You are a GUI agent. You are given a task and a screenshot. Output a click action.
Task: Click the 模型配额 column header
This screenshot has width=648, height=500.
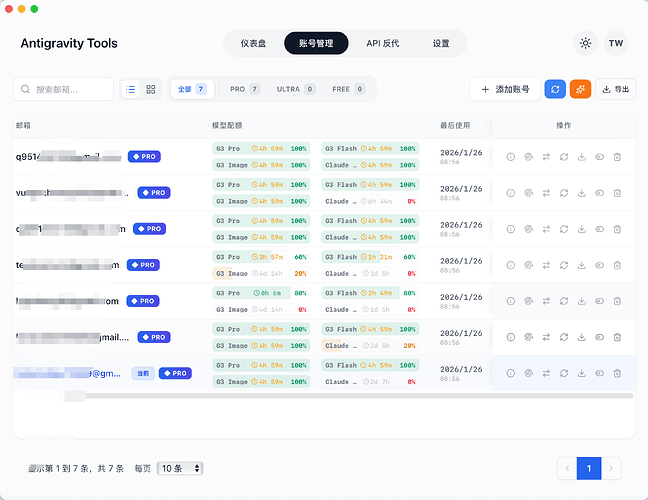[227, 125]
